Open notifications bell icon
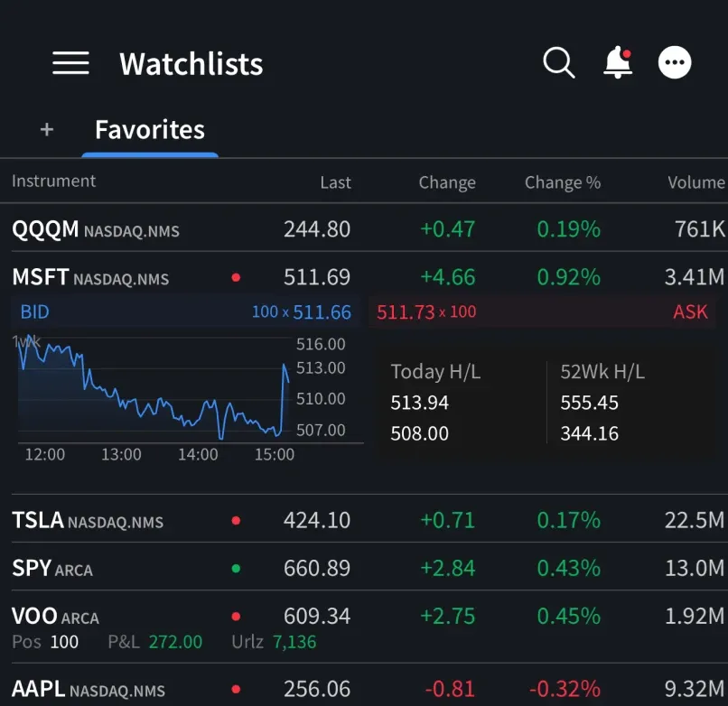The image size is (728, 706). (x=617, y=63)
